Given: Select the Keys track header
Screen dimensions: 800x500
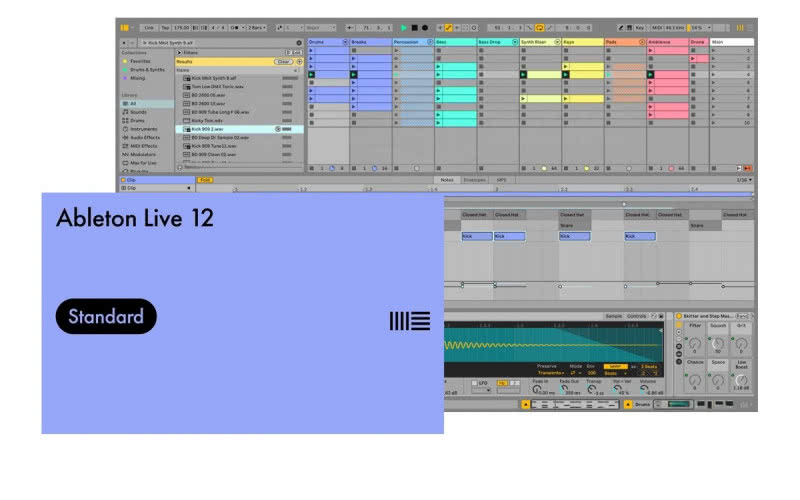Looking at the screenshot, I should pyautogui.click(x=583, y=42).
